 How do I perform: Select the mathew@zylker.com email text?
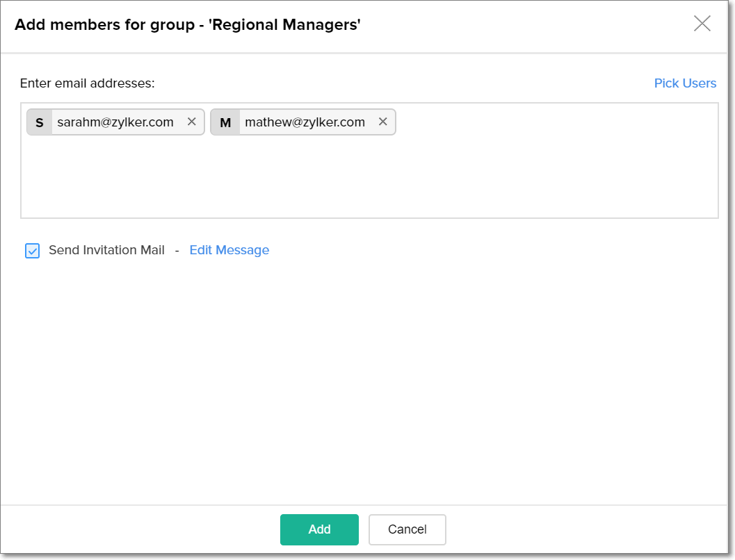[x=305, y=122]
